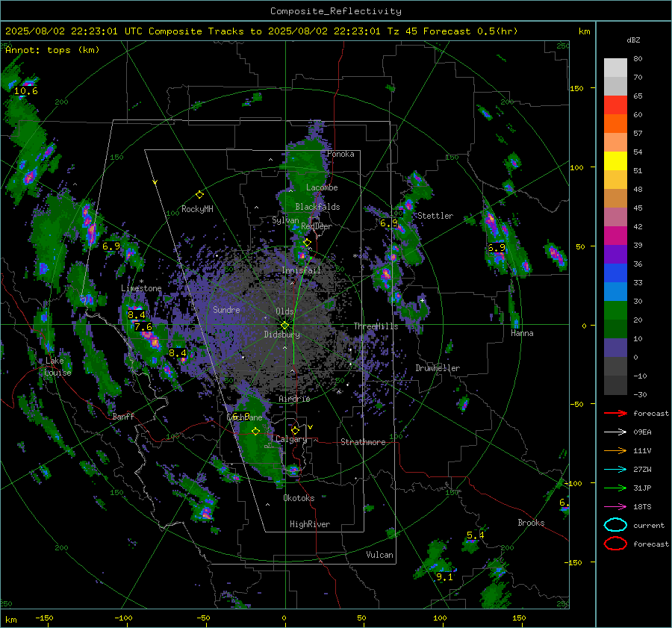Click the dBZ legend heading
672x628 pixels.
coord(633,40)
